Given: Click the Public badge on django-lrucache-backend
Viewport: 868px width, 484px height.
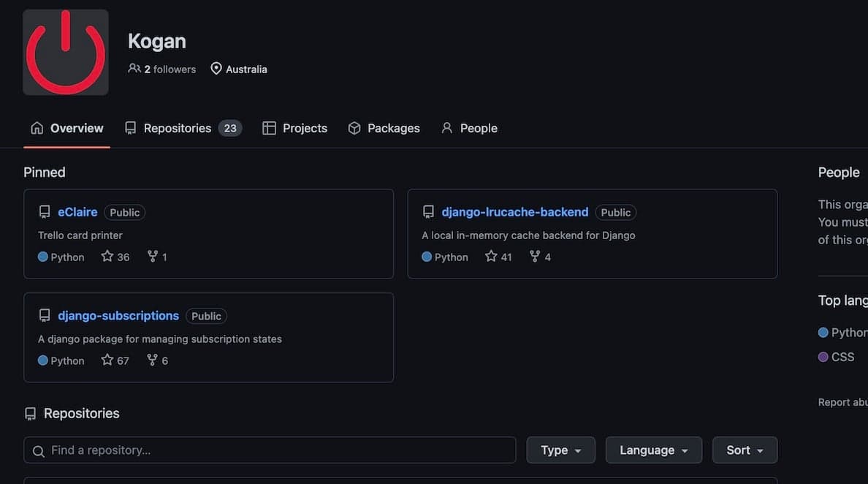Looking at the screenshot, I should coord(616,213).
